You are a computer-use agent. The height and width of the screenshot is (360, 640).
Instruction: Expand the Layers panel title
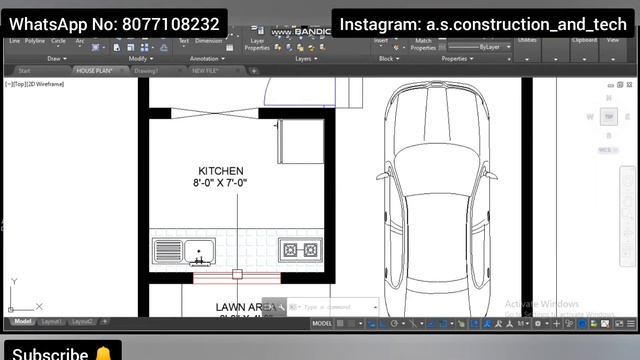[306, 59]
